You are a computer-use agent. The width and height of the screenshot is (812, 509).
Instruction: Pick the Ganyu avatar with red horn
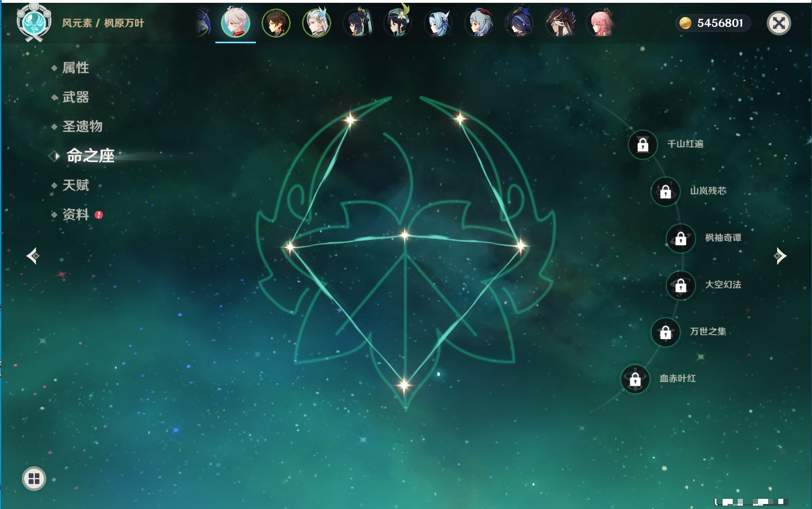tap(479, 23)
